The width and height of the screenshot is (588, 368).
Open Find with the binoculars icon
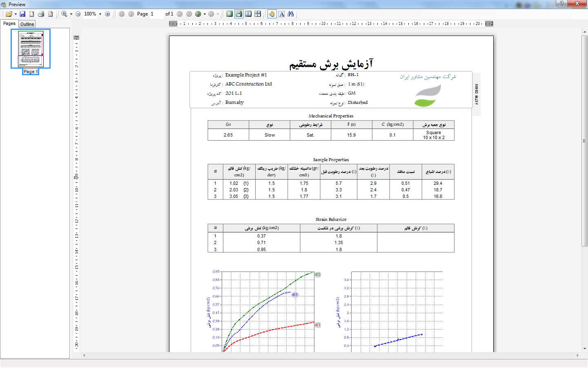(x=291, y=14)
